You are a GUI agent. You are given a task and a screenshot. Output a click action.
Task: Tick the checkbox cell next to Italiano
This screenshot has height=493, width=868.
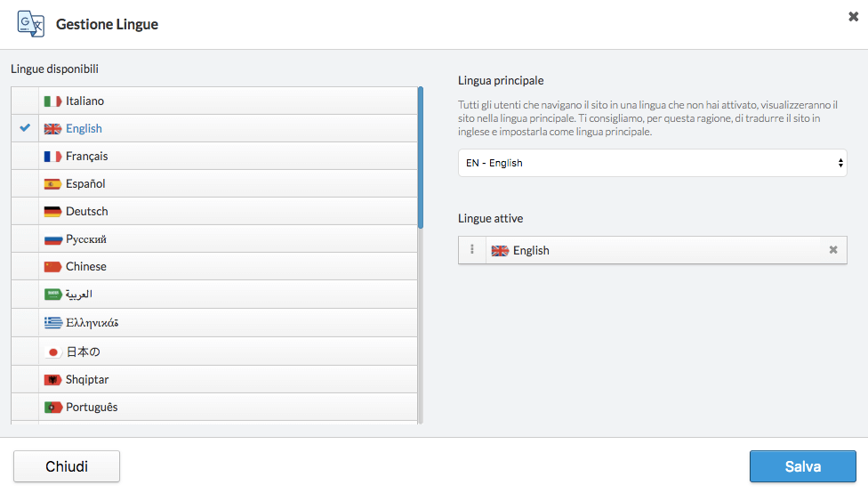click(25, 101)
